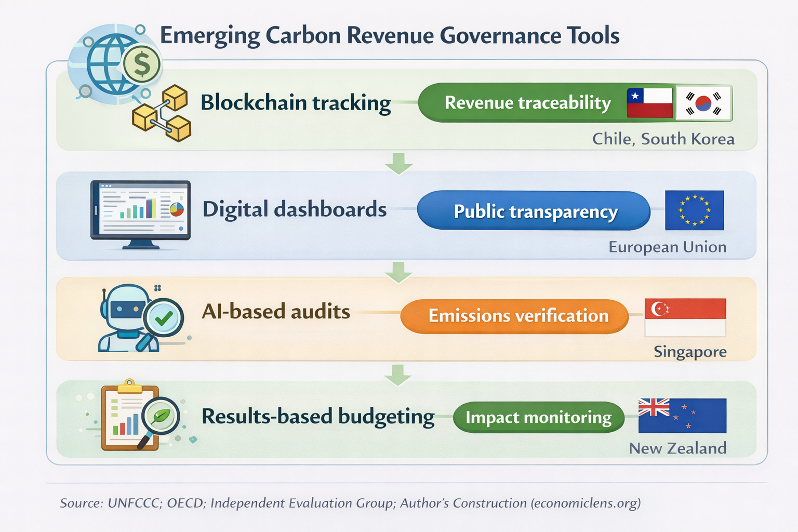Click the Impact monitoring button

point(538,417)
